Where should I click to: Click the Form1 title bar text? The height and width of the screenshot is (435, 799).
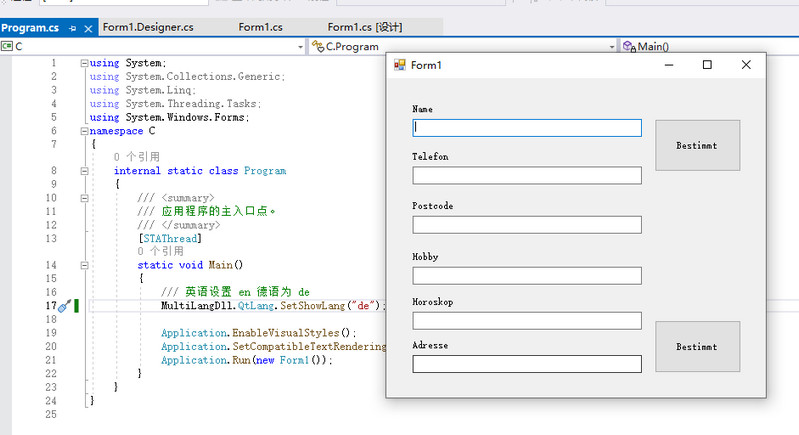click(426, 65)
